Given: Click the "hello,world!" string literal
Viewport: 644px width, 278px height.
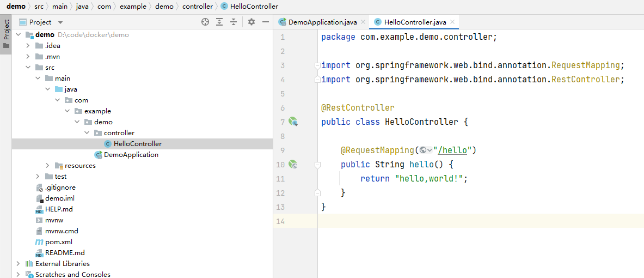Looking at the screenshot, I should coord(429,178).
